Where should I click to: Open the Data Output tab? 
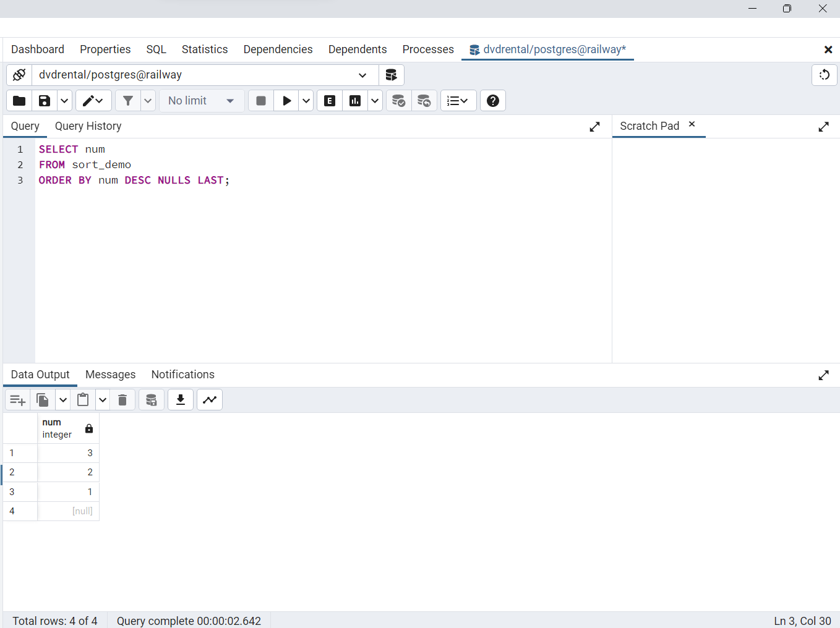(x=40, y=375)
